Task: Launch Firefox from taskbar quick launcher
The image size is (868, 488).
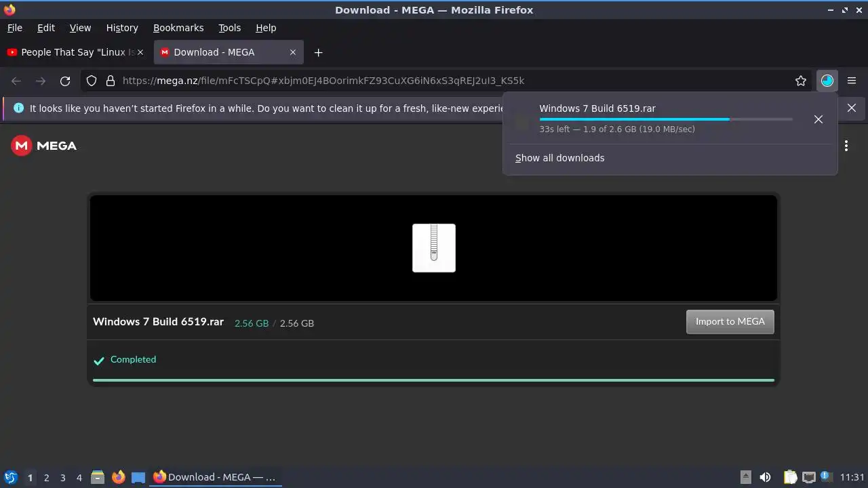Action: click(x=118, y=477)
